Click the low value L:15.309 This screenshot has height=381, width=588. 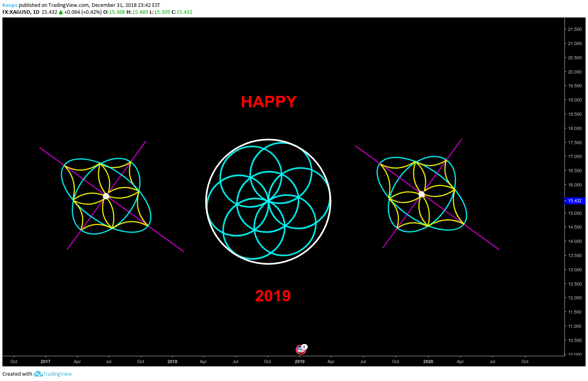click(160, 12)
